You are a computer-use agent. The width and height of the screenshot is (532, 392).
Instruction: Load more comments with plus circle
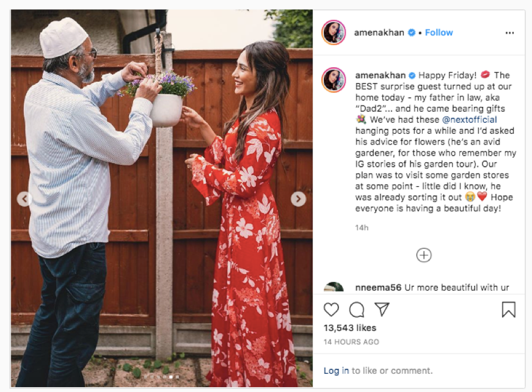[424, 255]
